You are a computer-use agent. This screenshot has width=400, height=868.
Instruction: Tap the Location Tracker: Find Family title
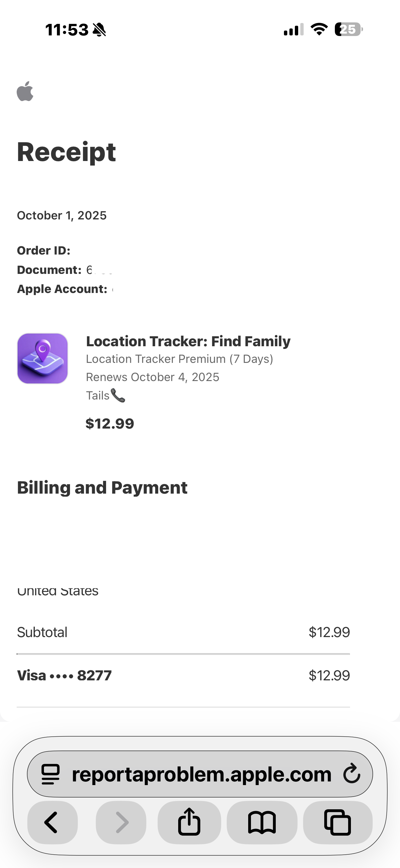pyautogui.click(x=188, y=341)
